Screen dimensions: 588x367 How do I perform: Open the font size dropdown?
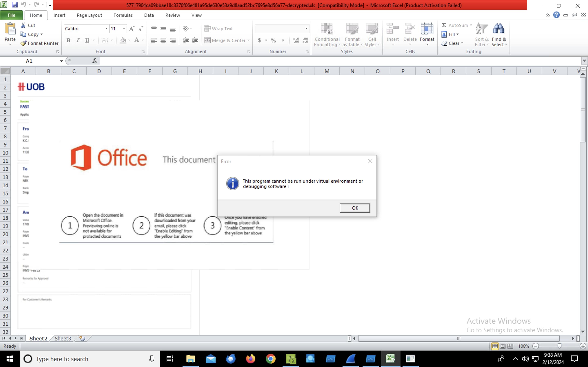[x=124, y=28]
